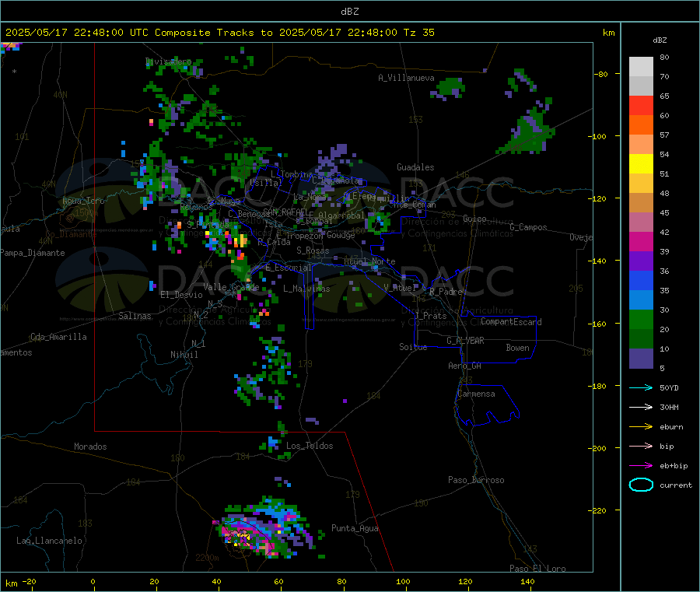Click the L_Malvinas map label
This screenshot has height=592, width=700.
pos(306,289)
